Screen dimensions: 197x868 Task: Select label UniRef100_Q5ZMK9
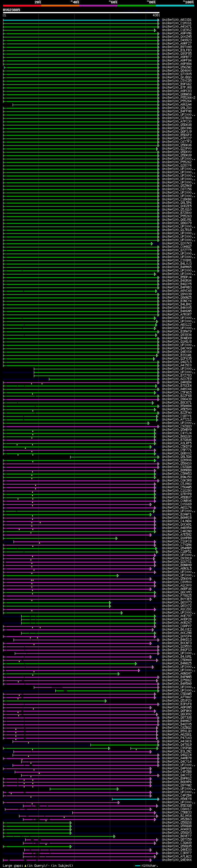177,186
